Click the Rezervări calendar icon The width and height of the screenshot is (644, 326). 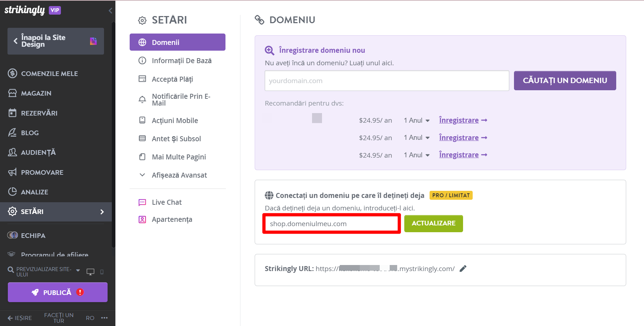point(12,113)
